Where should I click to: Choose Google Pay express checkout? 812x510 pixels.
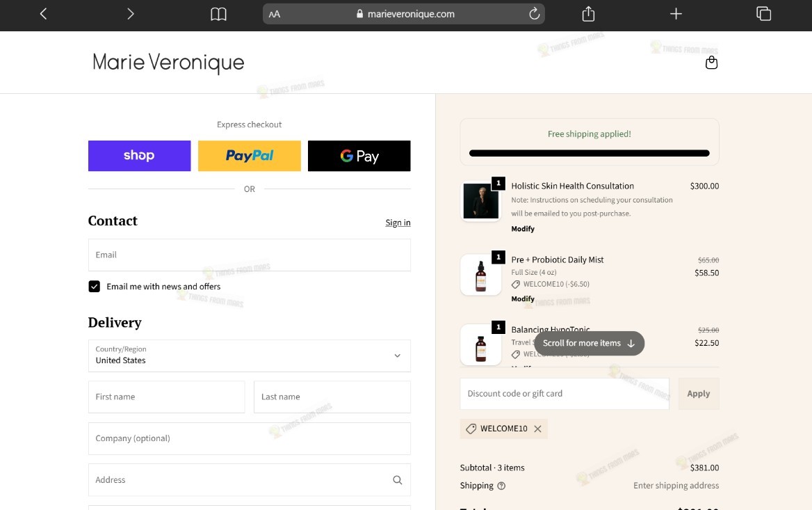point(359,155)
